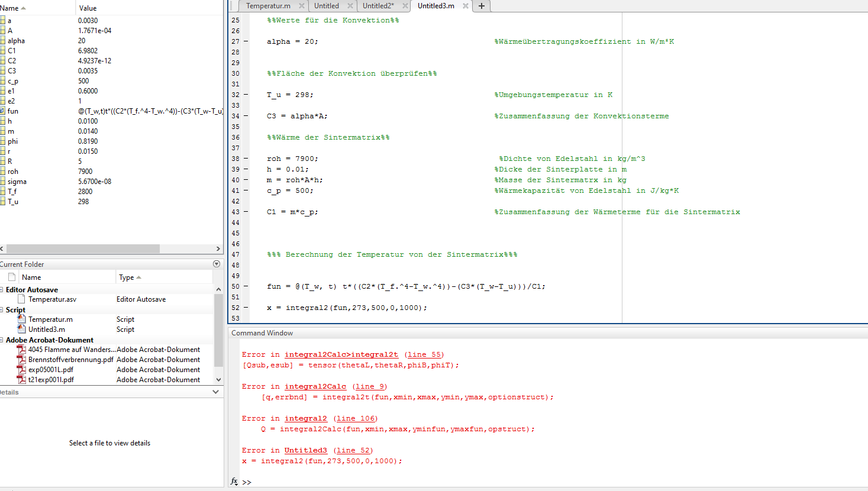Switch to the Temperatur.m editor tab

pos(268,6)
